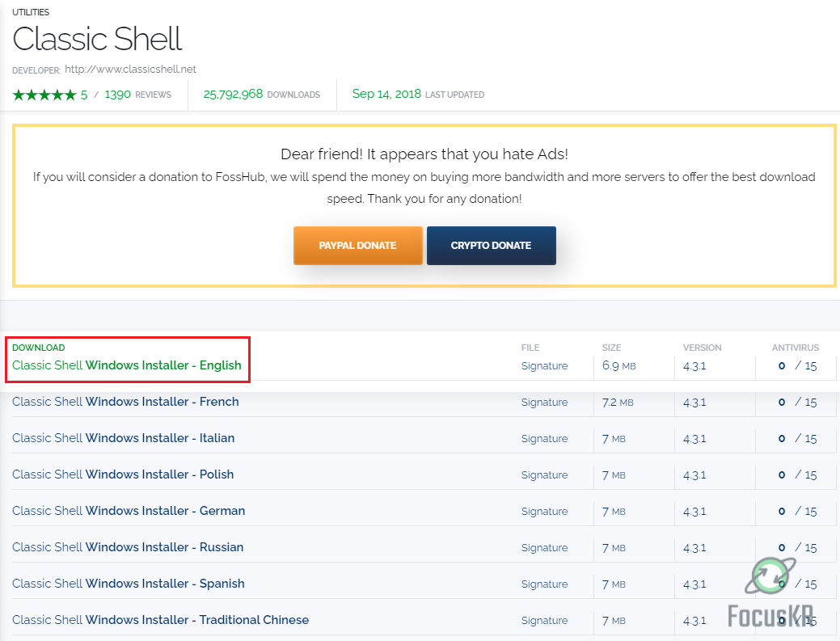Click the SIZE column header
The height and width of the screenshot is (641, 840).
click(x=611, y=348)
